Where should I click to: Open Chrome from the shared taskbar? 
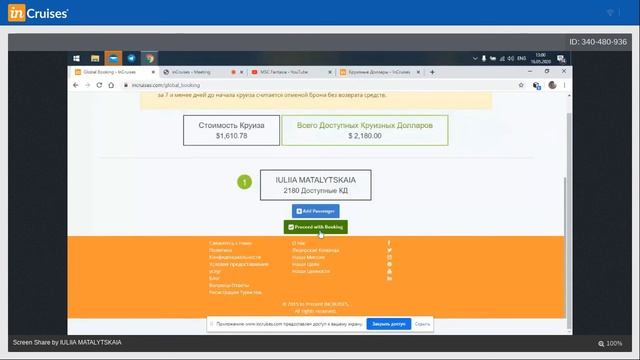point(150,58)
